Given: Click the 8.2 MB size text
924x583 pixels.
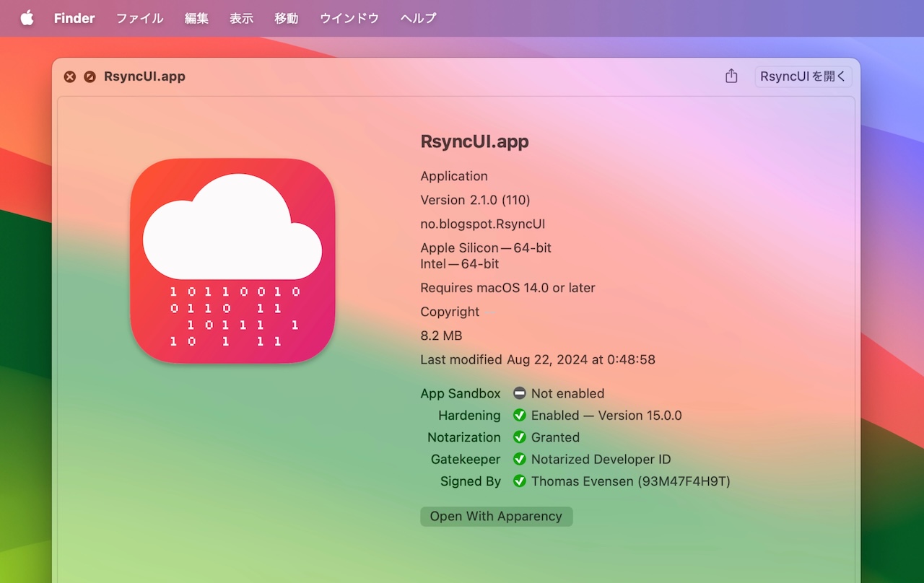Looking at the screenshot, I should click(x=441, y=336).
